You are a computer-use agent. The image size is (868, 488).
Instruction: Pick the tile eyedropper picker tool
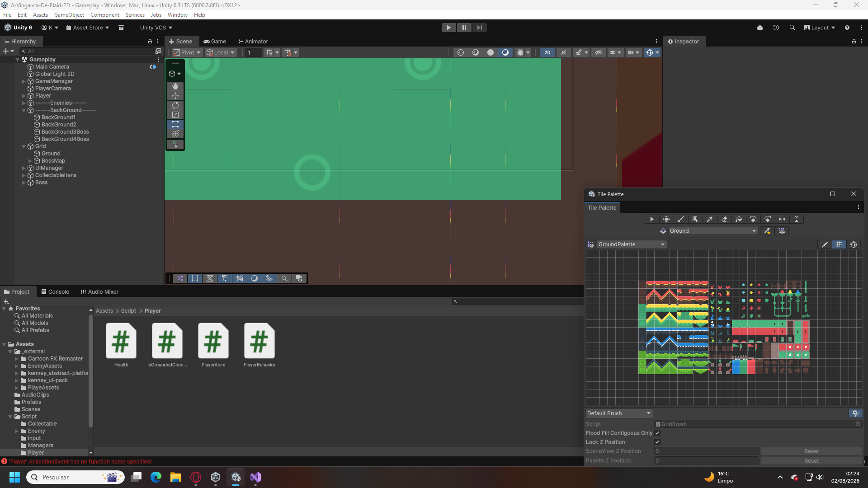[710, 219]
